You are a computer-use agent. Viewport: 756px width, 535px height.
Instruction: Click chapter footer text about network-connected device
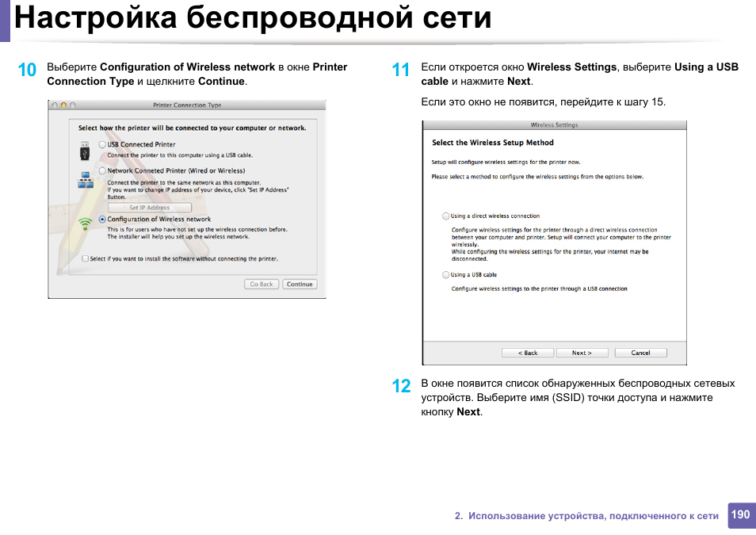(586, 516)
